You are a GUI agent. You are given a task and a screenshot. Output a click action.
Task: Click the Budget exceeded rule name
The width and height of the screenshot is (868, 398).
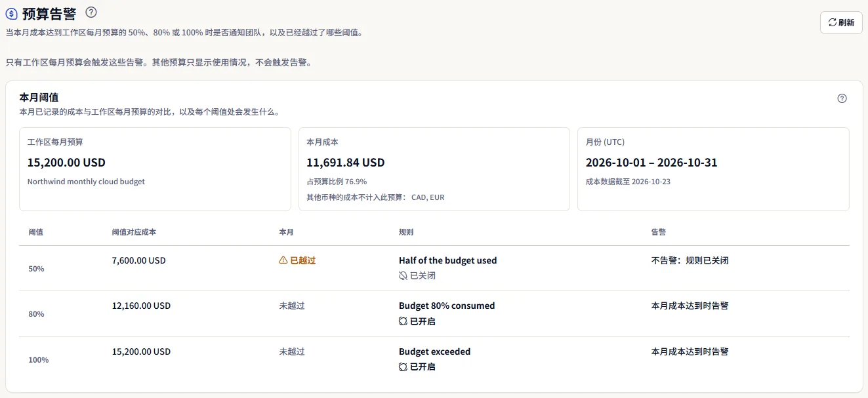pyautogui.click(x=435, y=351)
